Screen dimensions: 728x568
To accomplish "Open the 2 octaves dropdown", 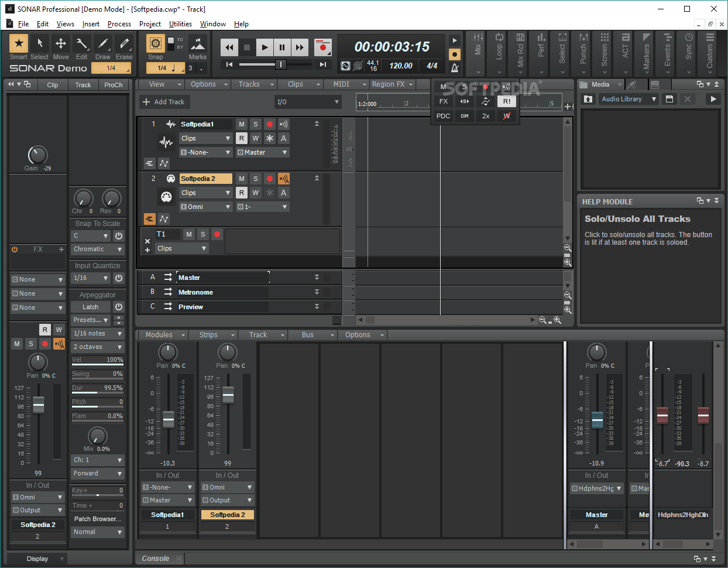I will (98, 347).
